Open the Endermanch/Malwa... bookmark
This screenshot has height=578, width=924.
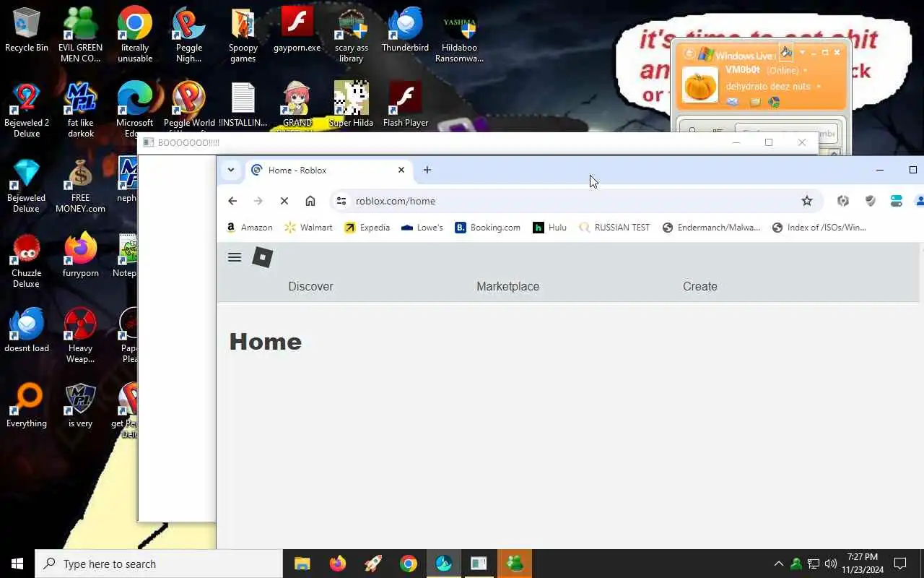pyautogui.click(x=711, y=227)
